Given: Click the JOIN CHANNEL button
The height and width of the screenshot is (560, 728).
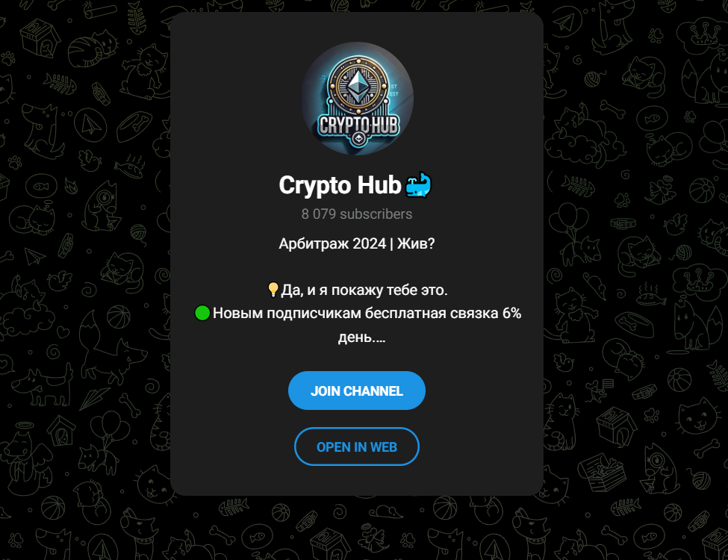Looking at the screenshot, I should tap(357, 391).
